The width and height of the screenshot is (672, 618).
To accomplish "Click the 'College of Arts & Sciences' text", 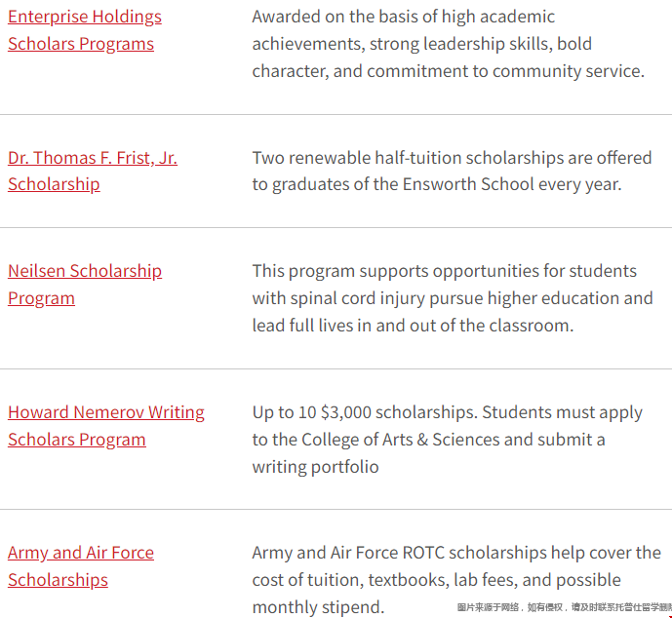I will [x=401, y=440].
